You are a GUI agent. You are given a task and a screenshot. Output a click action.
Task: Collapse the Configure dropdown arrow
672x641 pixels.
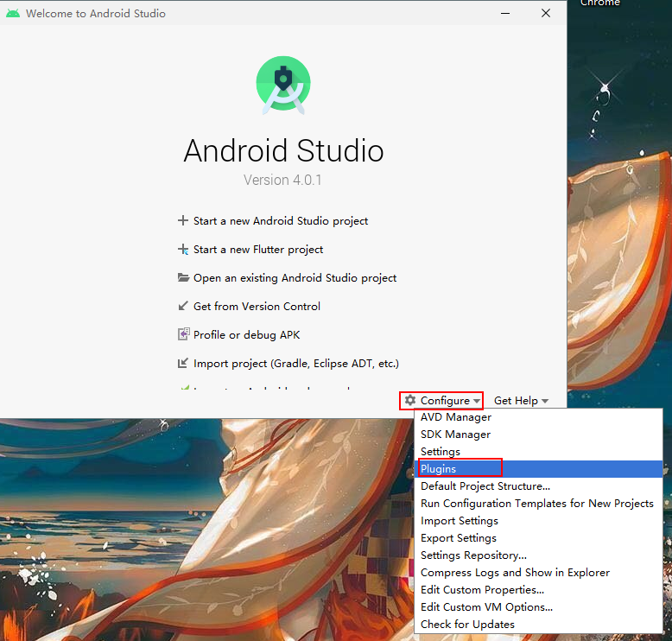pos(477,401)
